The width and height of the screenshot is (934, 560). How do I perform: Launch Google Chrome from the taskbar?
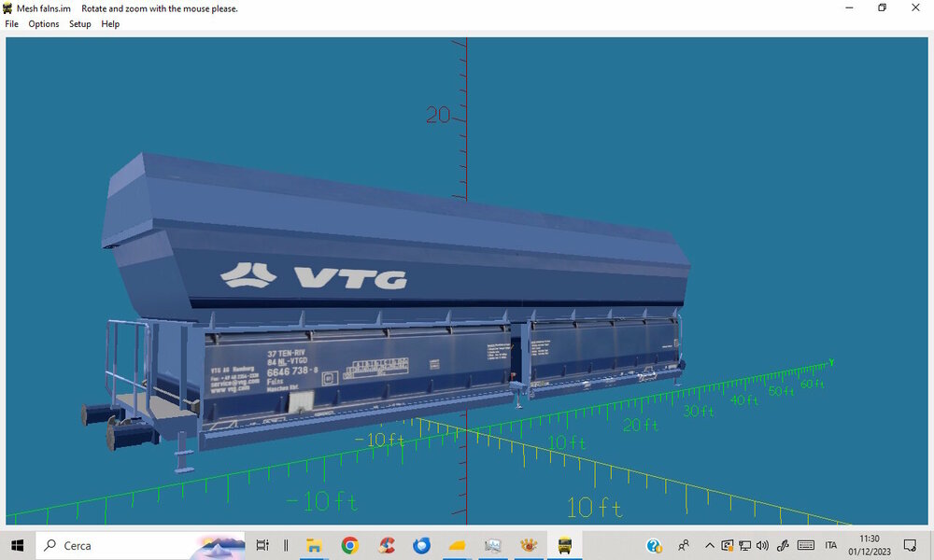349,545
